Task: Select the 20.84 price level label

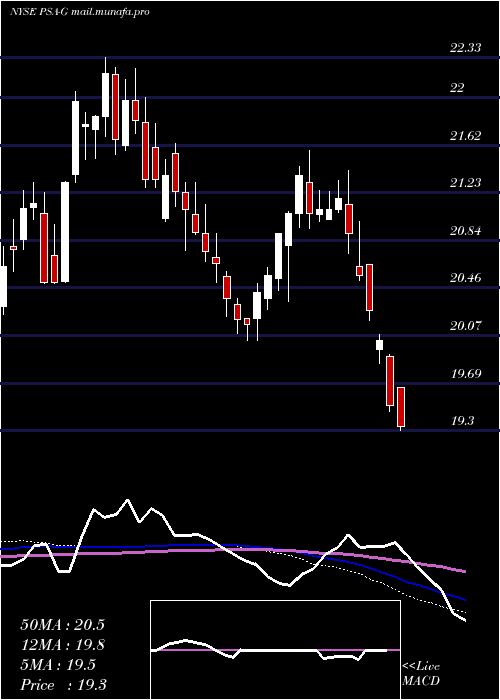Action: click(466, 231)
